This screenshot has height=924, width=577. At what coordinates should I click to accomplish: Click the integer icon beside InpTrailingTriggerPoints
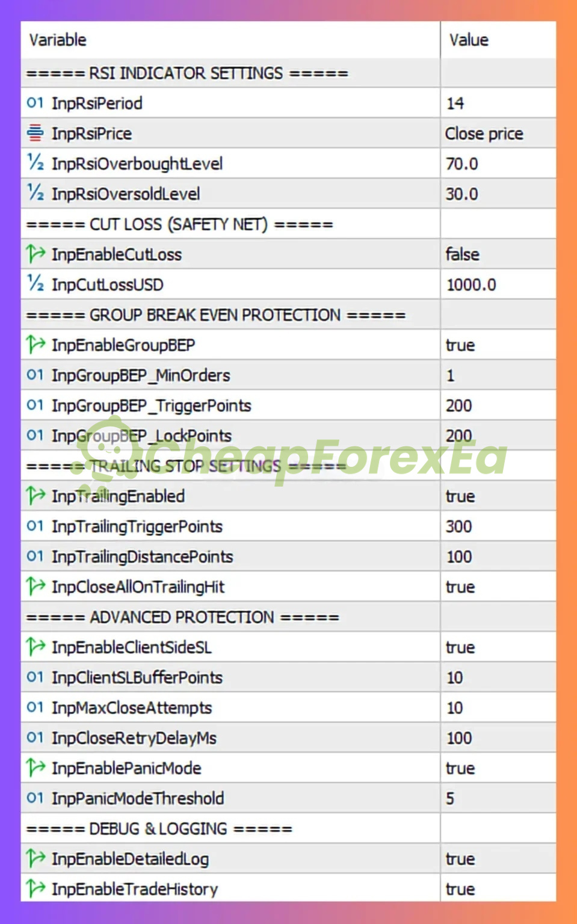click(35, 526)
